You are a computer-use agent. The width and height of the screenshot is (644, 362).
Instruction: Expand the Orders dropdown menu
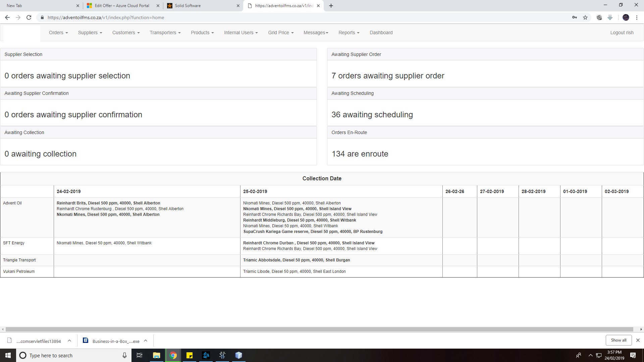coord(58,33)
